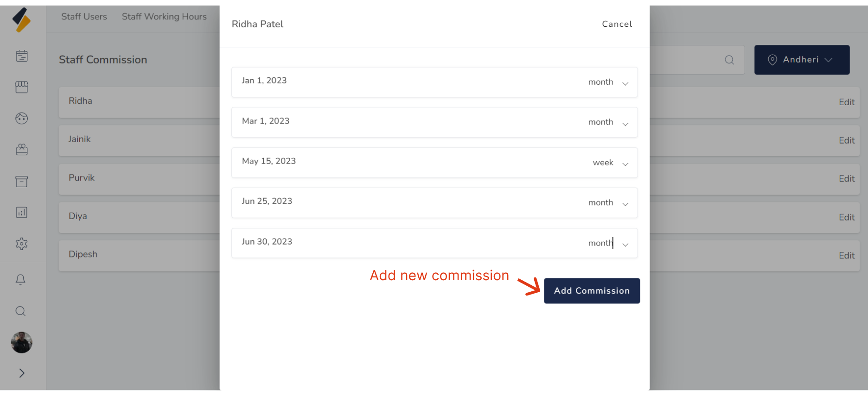The width and height of the screenshot is (868, 396).
Task: Open the calendar icon in sidebar
Action: [x=22, y=56]
